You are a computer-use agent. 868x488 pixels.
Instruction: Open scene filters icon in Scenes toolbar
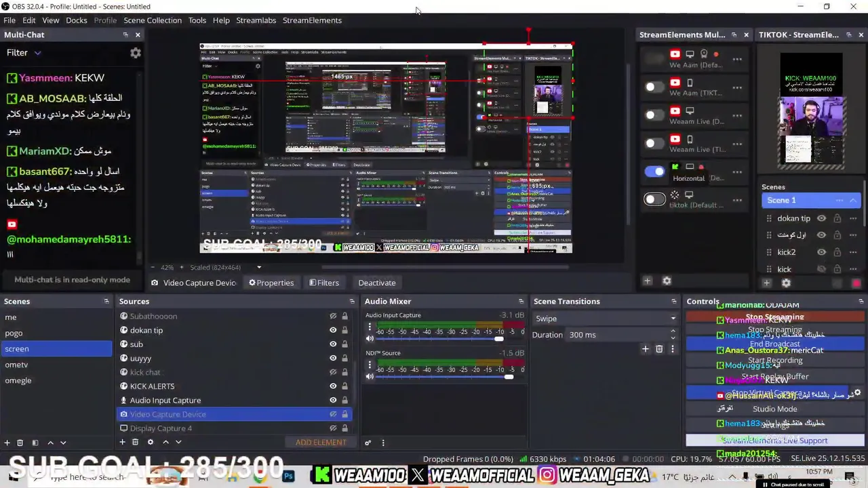(x=35, y=443)
